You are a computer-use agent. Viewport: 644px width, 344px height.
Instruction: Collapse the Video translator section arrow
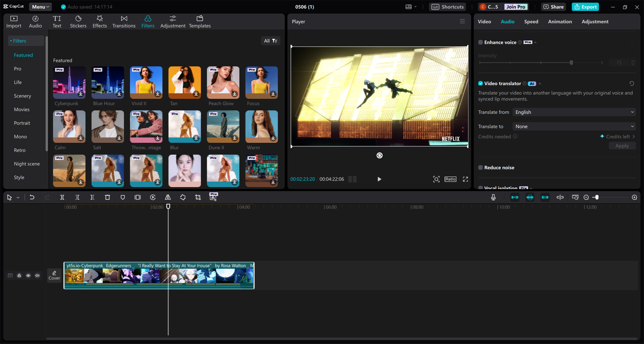[540, 83]
